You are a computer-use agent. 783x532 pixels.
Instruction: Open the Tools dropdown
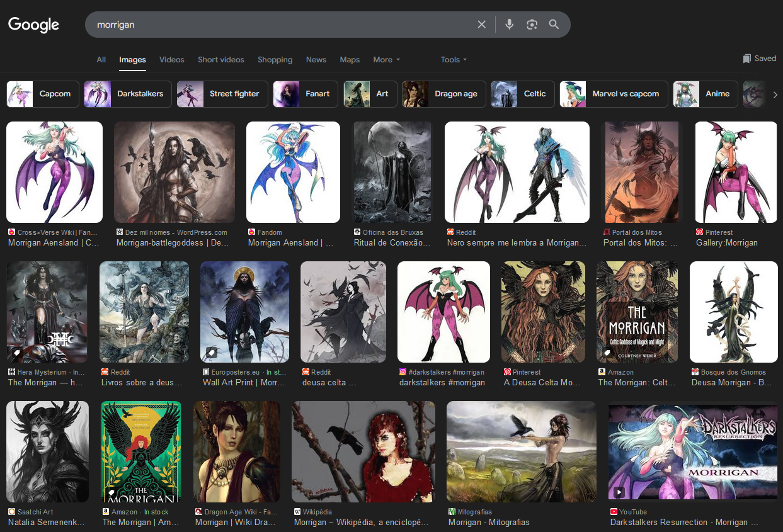point(454,60)
